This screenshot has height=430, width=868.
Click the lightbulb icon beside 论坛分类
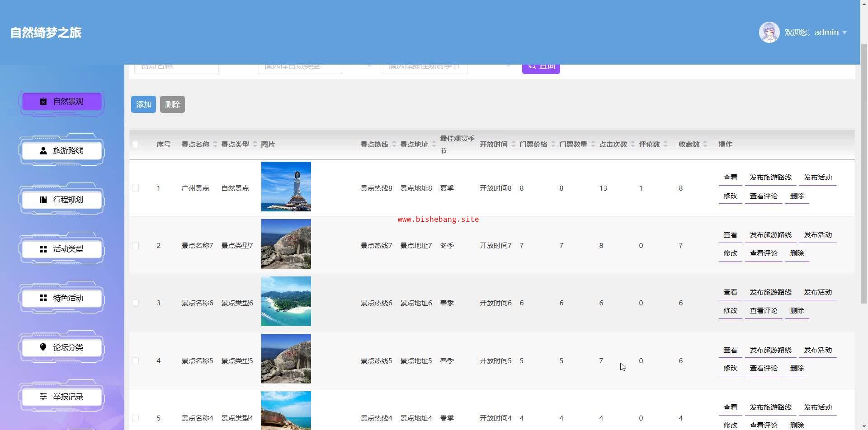[x=43, y=347]
